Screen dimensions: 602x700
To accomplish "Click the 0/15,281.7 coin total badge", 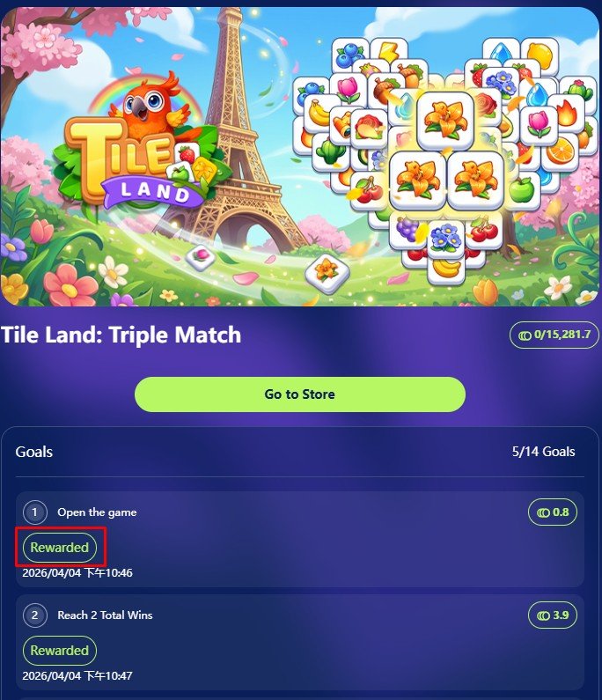I will (x=554, y=335).
